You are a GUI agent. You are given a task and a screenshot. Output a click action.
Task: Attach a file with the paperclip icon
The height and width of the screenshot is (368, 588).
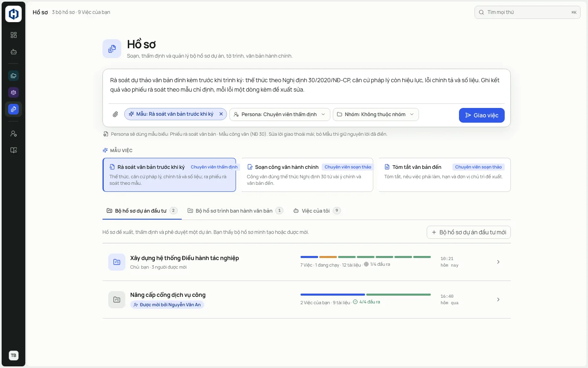coord(116,114)
